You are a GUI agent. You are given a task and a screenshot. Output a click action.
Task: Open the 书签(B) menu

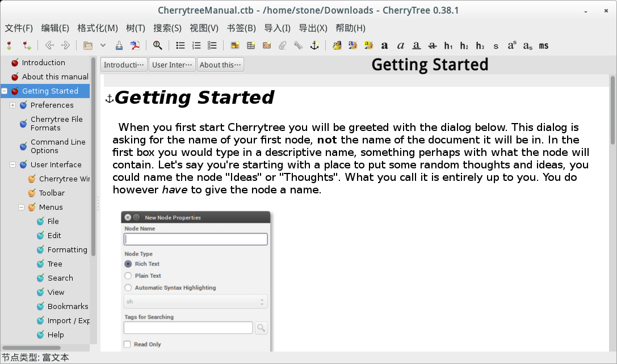click(x=241, y=28)
